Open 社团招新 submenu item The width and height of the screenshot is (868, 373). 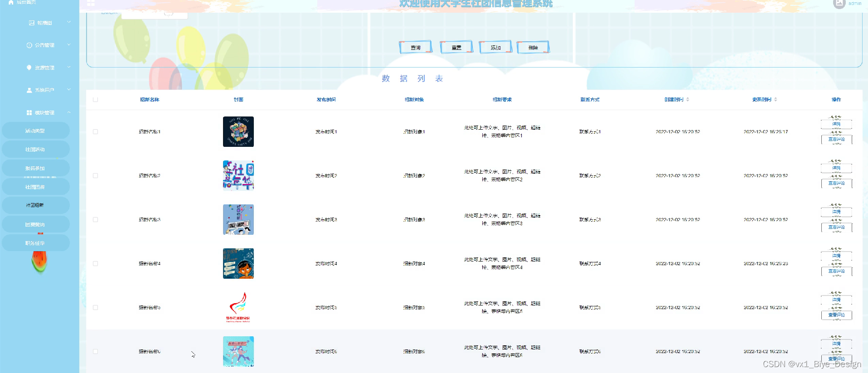pos(35,205)
